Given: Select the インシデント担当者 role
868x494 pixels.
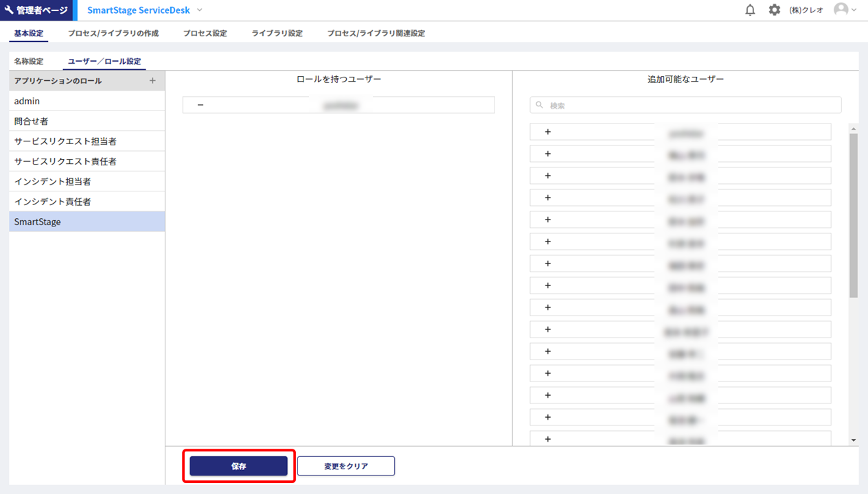Looking at the screenshot, I should [53, 182].
